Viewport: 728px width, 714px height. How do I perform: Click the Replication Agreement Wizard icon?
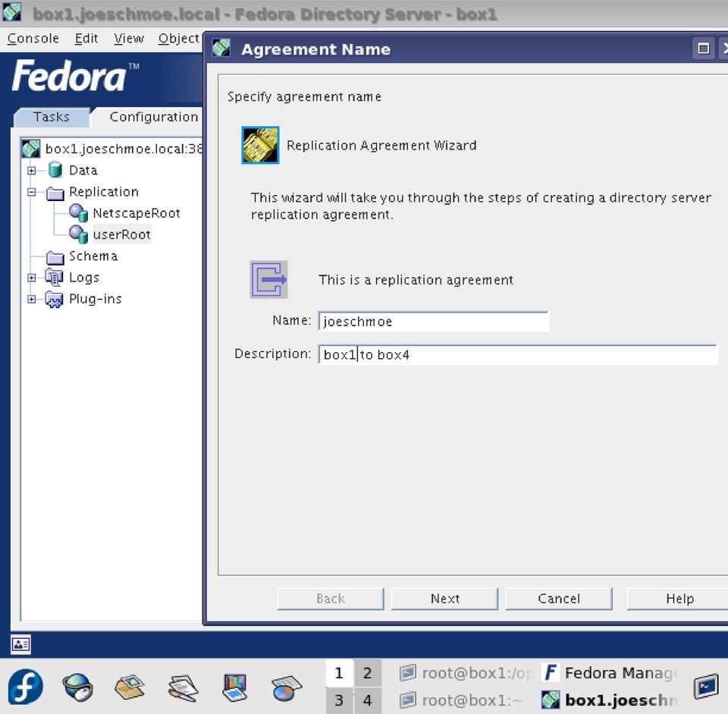[x=260, y=145]
